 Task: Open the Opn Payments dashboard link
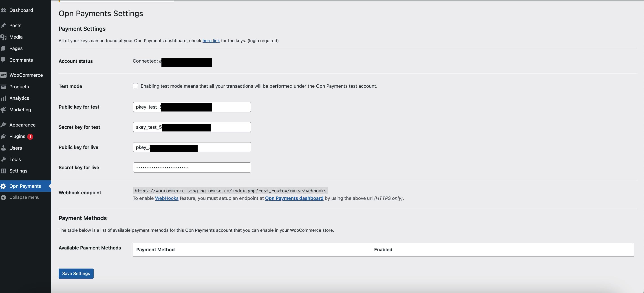tap(294, 198)
